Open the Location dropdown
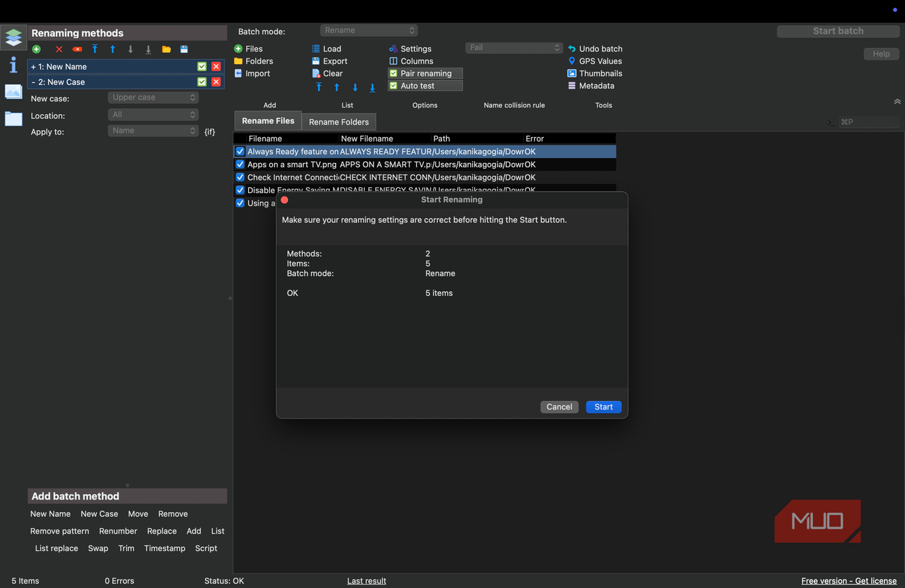905x588 pixels. point(153,114)
